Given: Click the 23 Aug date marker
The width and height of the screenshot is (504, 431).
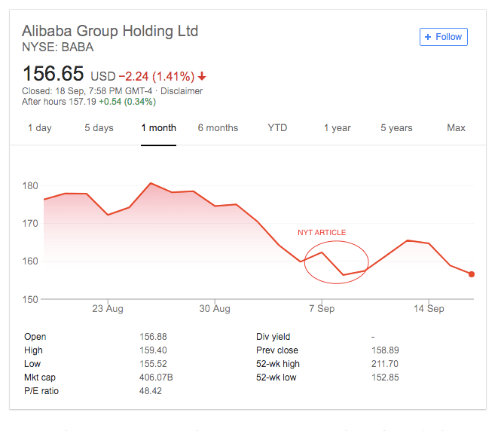Looking at the screenshot, I should pos(108,308).
